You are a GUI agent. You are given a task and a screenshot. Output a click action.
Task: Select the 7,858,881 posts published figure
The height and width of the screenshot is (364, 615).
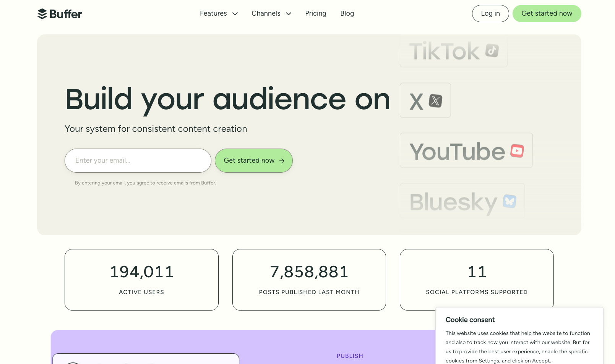click(309, 272)
